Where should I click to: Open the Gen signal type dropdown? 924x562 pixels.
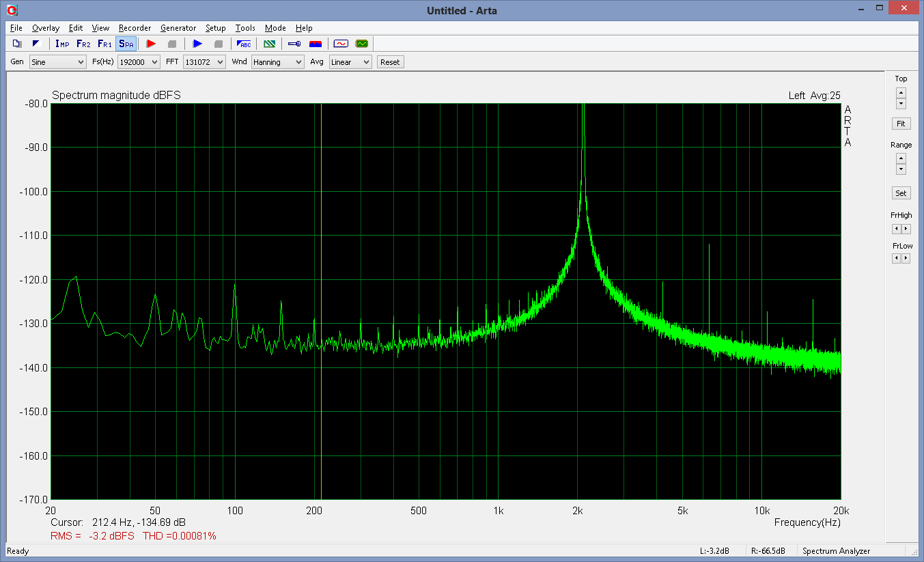[57, 62]
